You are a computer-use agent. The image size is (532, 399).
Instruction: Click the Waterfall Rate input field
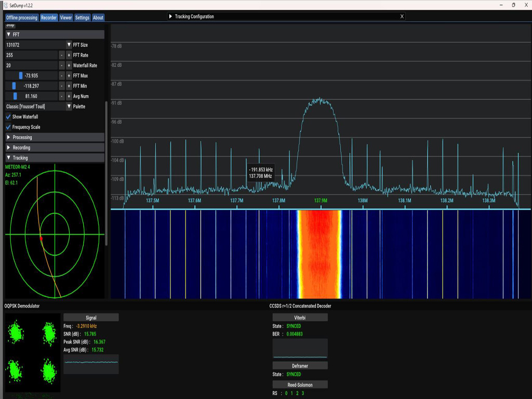click(x=31, y=65)
